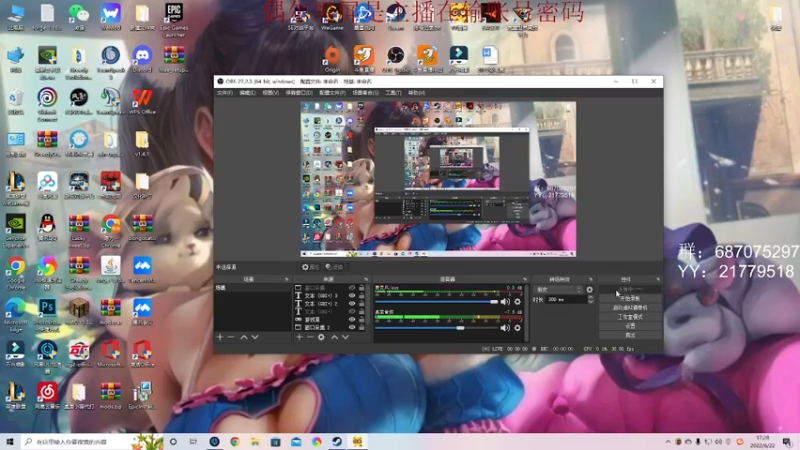Show hidden system tray icons chevron
The width and height of the screenshot is (800, 450).
pos(668,442)
